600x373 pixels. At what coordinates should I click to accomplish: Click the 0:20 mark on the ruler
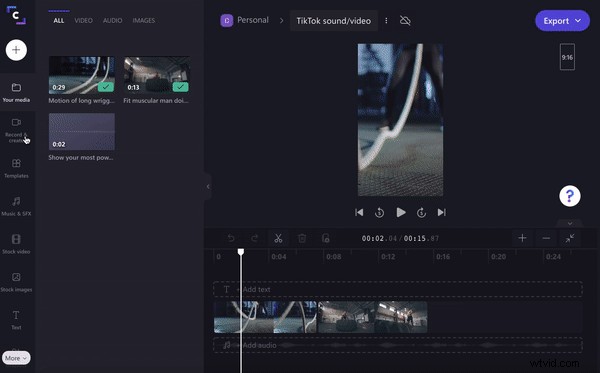pos(498,257)
